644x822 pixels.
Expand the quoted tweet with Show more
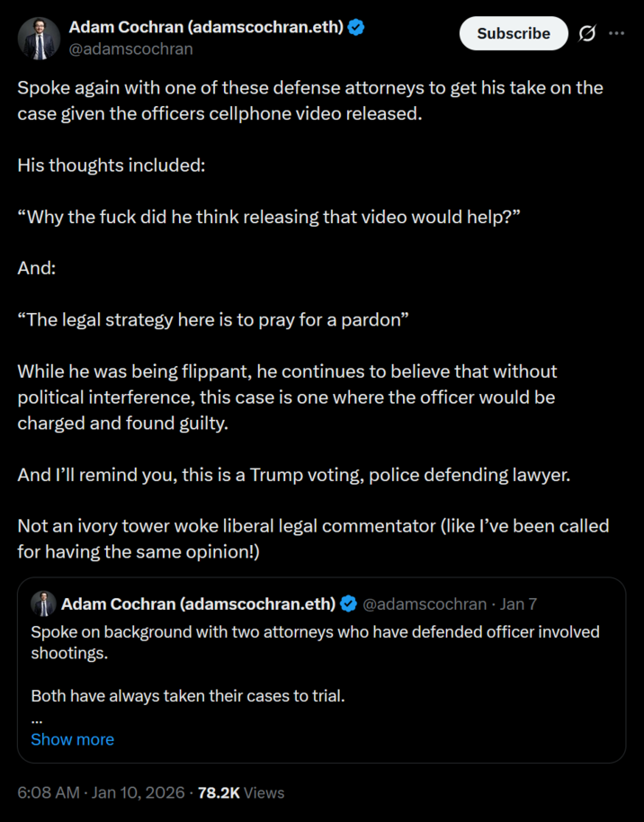(x=72, y=739)
